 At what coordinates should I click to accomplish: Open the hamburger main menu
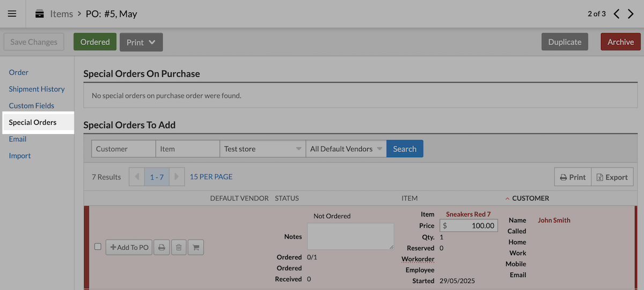[x=12, y=14]
